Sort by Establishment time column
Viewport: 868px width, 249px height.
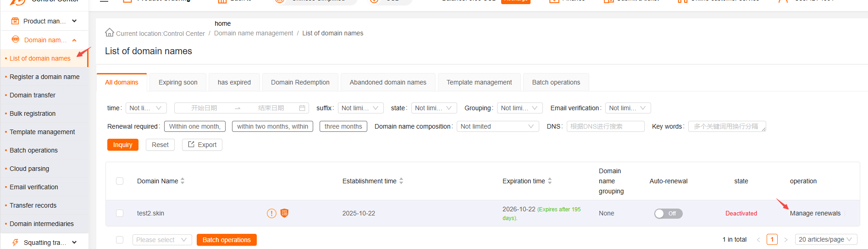tap(401, 181)
